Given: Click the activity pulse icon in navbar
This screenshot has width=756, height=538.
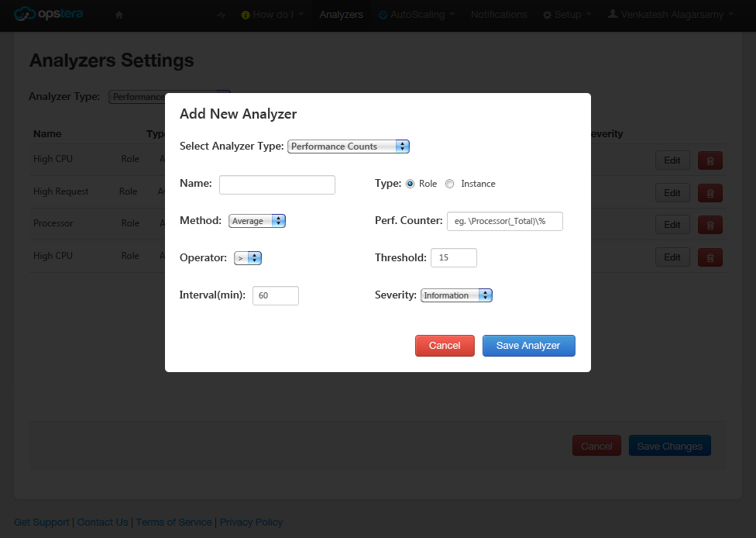Looking at the screenshot, I should [x=221, y=15].
